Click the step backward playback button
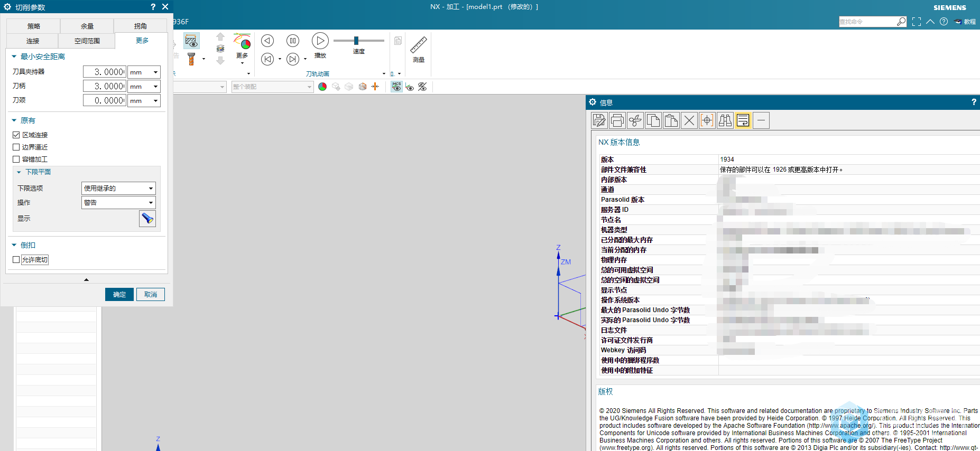The height and width of the screenshot is (451, 980). tap(268, 41)
